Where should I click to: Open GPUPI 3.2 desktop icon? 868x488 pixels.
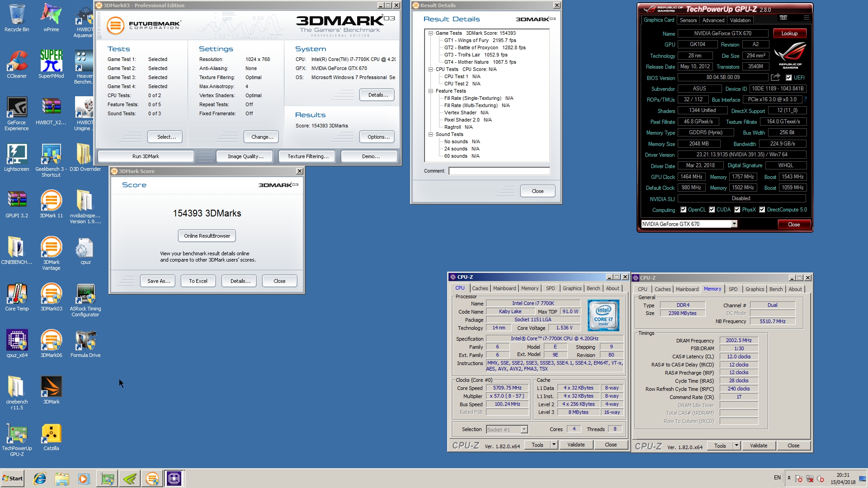(17, 204)
